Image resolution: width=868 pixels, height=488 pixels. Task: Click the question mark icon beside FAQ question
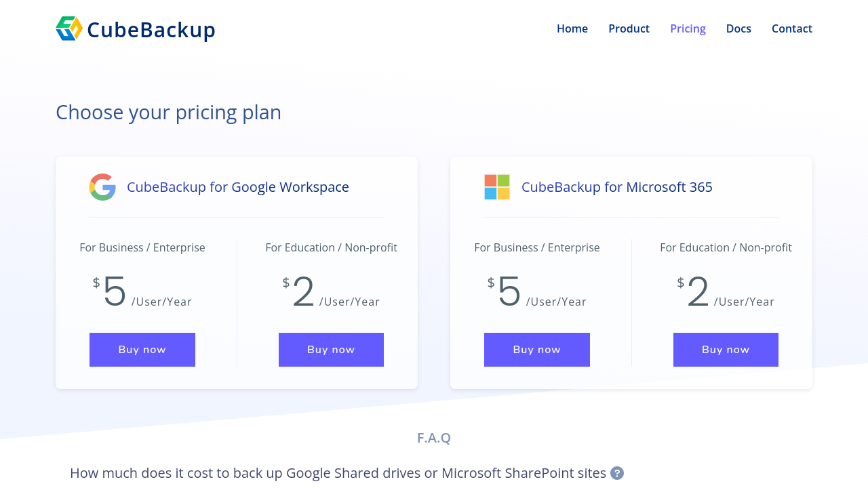point(617,473)
